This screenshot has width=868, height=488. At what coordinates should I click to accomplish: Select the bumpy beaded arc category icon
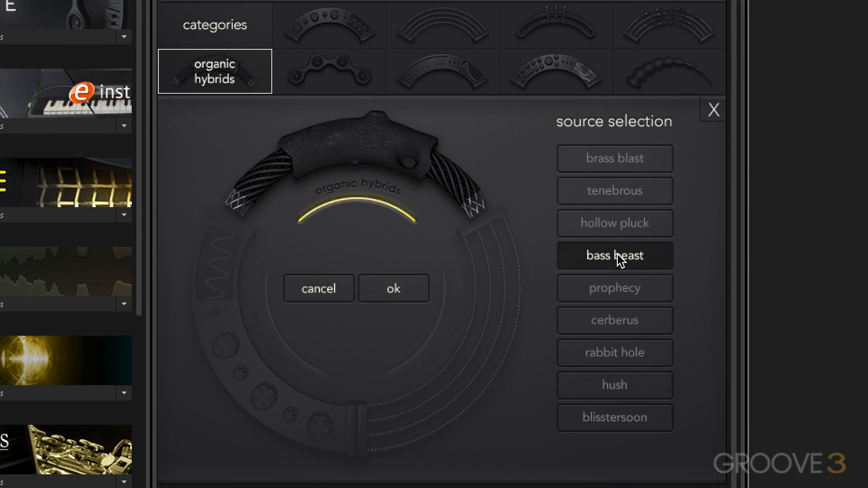coord(669,72)
